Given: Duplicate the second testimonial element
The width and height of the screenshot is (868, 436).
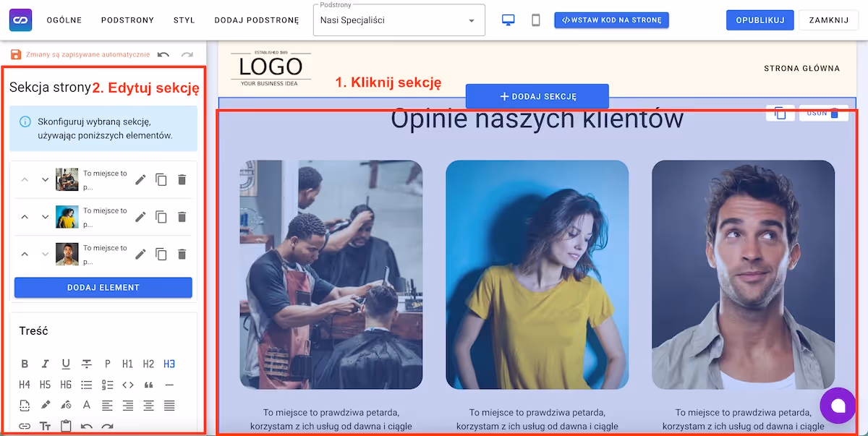Looking at the screenshot, I should coord(161,217).
